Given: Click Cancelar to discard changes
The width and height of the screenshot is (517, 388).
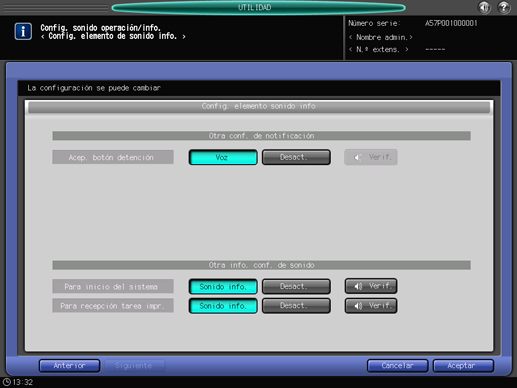Looking at the screenshot, I should pyautogui.click(x=397, y=366).
